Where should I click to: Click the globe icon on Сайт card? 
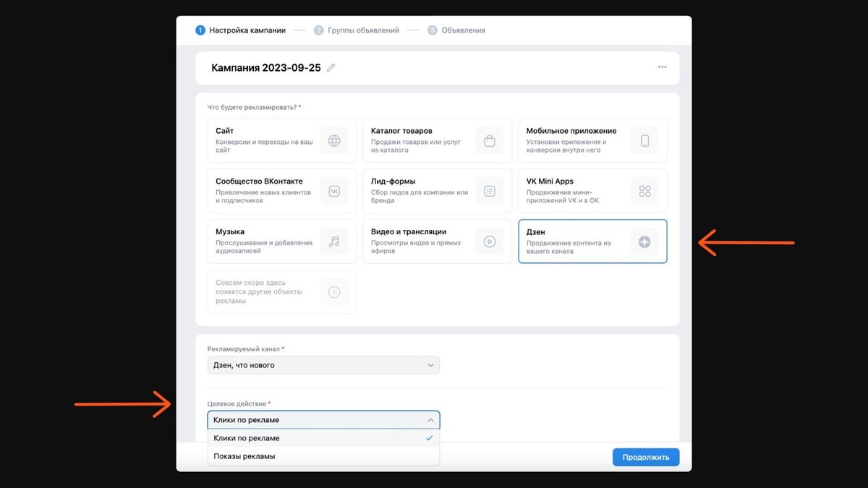(334, 141)
